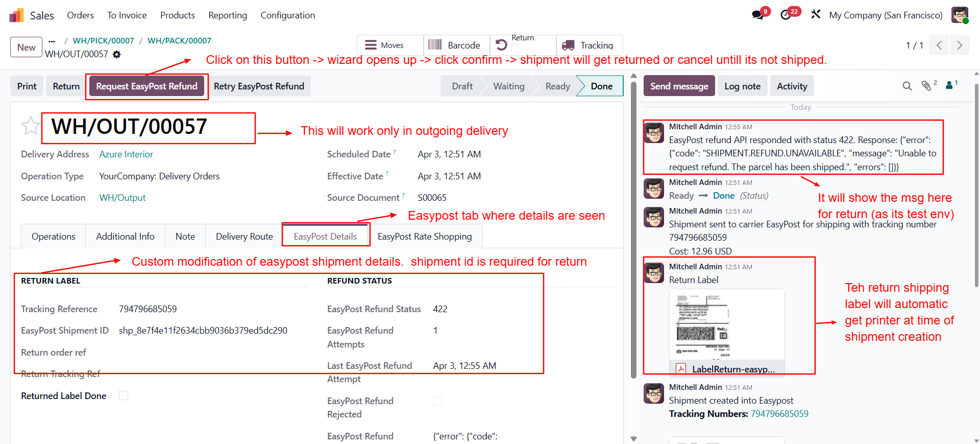980x444 pixels.
Task: Click Send message button
Action: pyautogui.click(x=679, y=86)
